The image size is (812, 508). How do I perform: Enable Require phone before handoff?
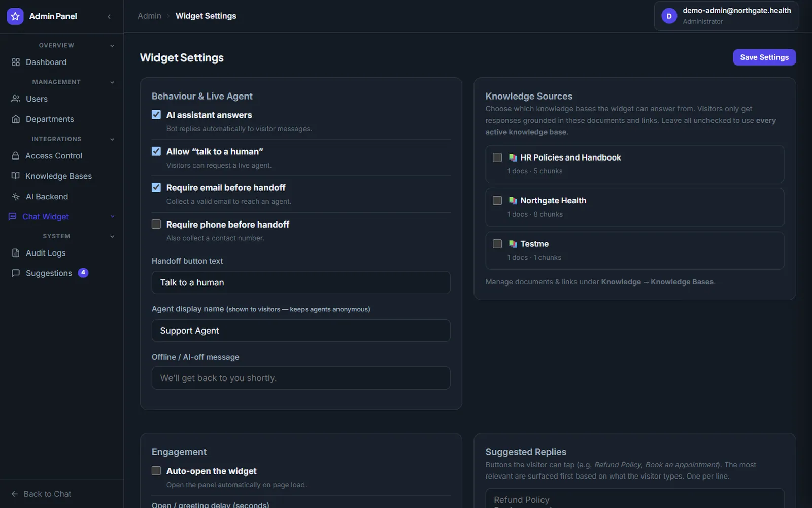(x=156, y=224)
